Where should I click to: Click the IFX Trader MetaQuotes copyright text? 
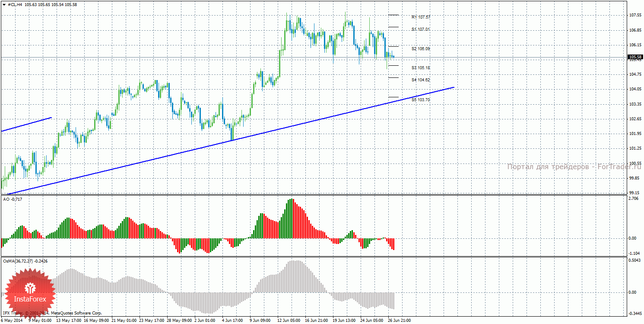pyautogui.click(x=52, y=313)
